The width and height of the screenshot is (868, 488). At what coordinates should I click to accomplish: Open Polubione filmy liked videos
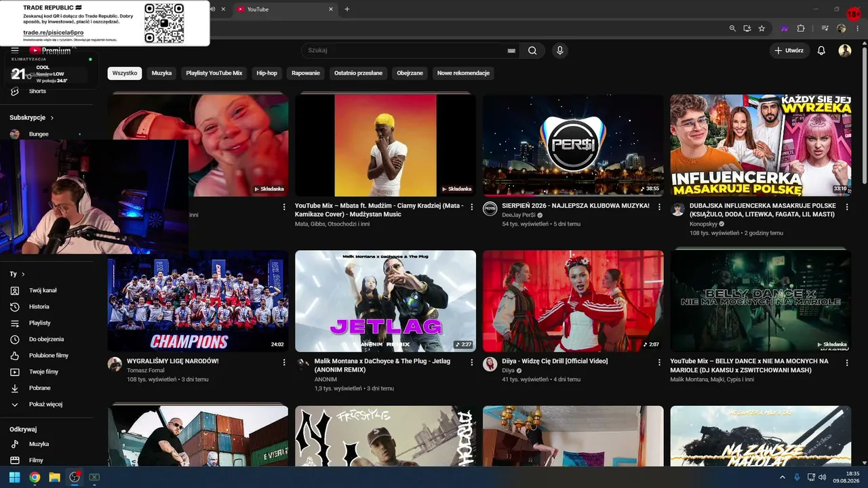(x=49, y=355)
